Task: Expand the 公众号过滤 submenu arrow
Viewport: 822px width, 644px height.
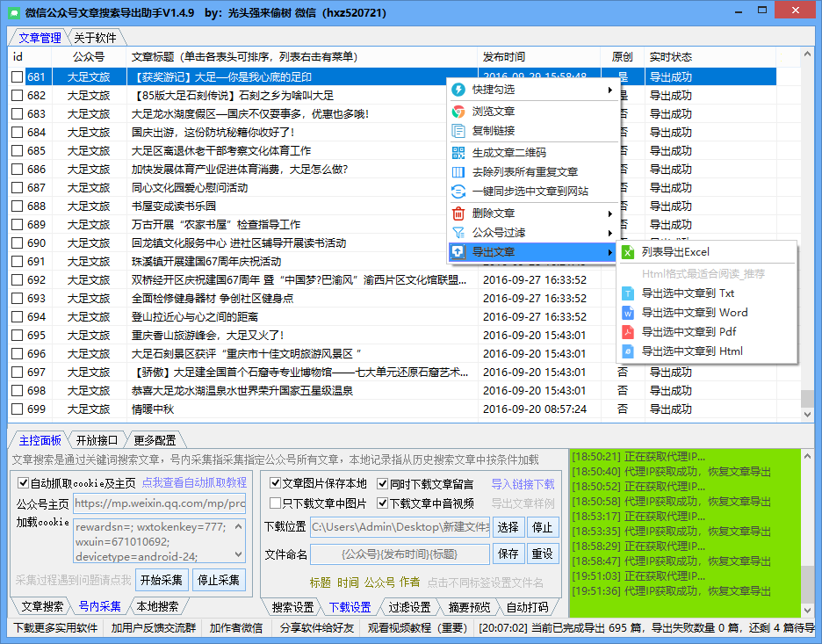Action: (610, 232)
